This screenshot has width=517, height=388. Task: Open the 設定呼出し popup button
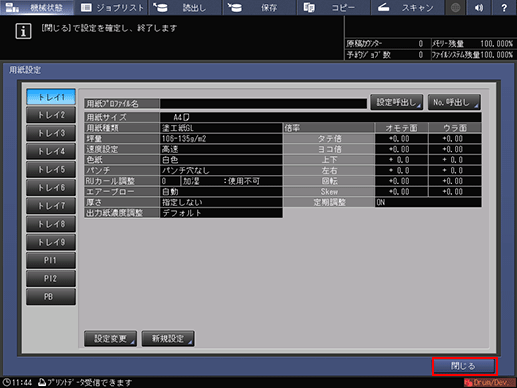pyautogui.click(x=397, y=102)
